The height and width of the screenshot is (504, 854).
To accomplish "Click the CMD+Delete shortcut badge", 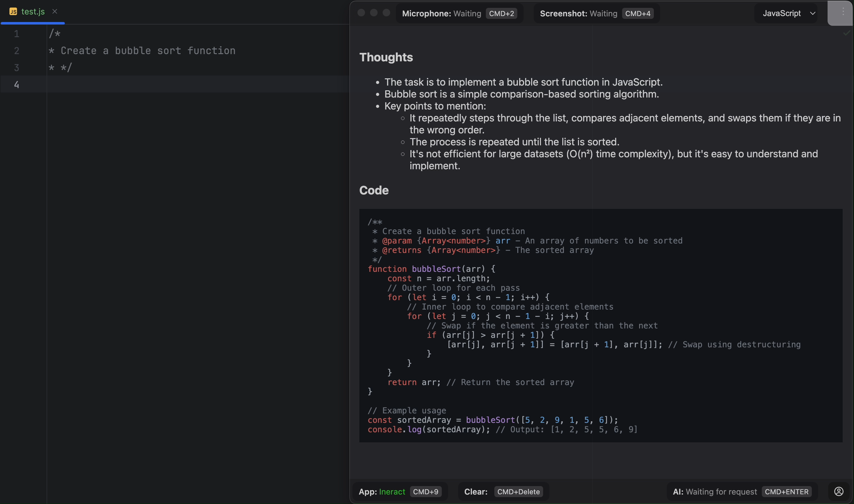I will pos(518,491).
